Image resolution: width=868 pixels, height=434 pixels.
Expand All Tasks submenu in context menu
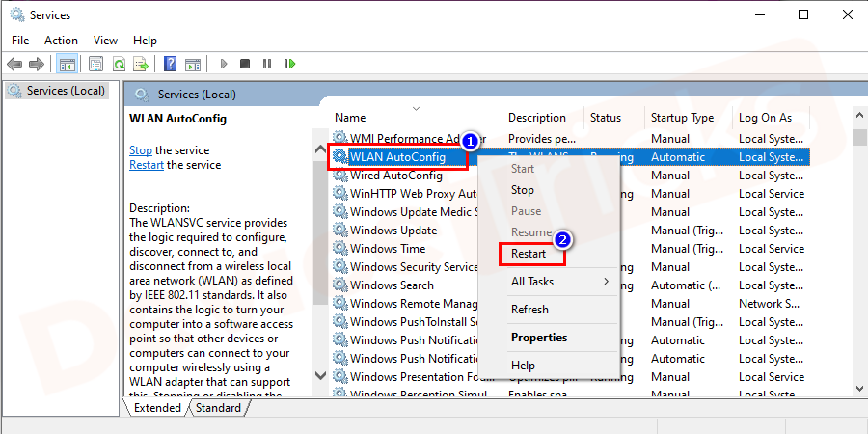point(548,282)
